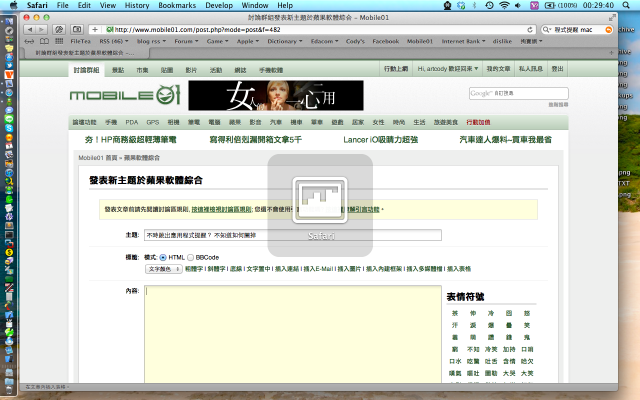Open the Facebook bookmark
The image size is (640, 400).
tap(386, 41)
